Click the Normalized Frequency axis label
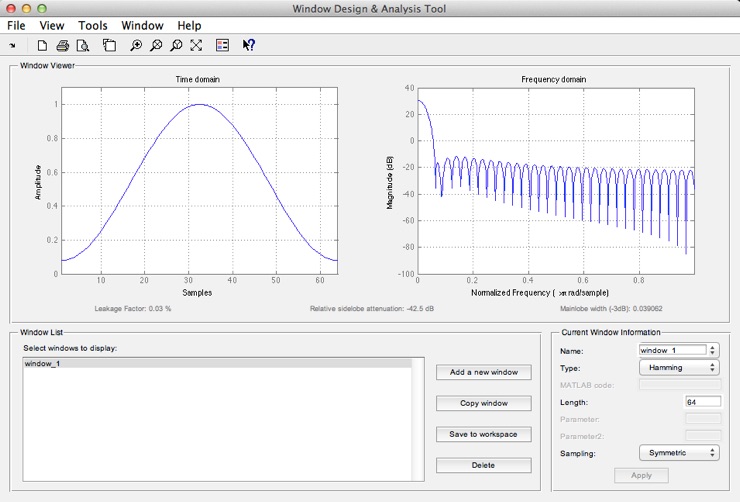 (x=540, y=293)
